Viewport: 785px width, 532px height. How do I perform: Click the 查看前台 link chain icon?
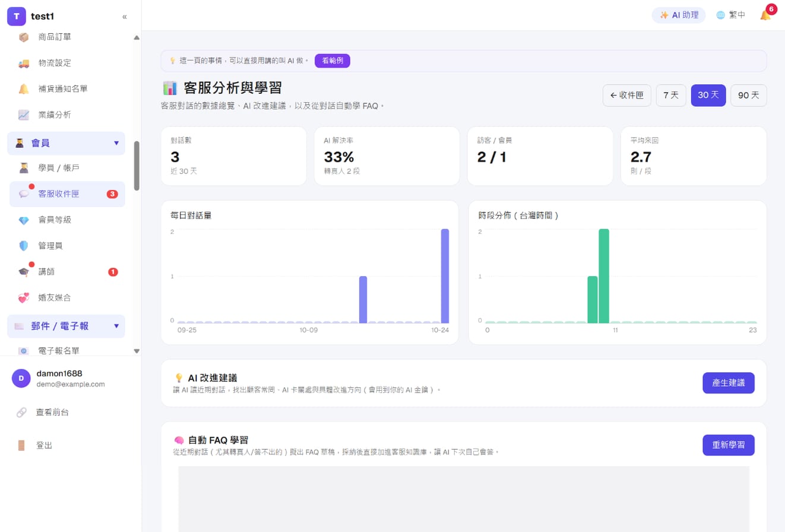tap(21, 412)
